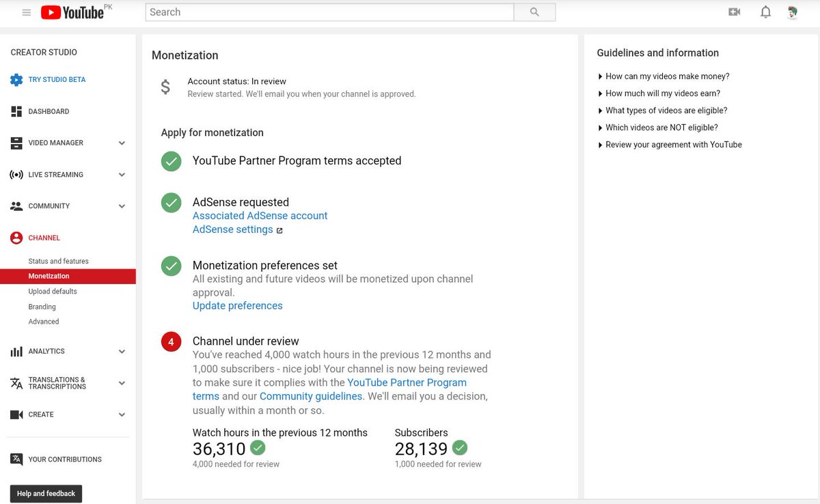Click the search magnifier button
The image size is (820, 504).
(x=534, y=12)
